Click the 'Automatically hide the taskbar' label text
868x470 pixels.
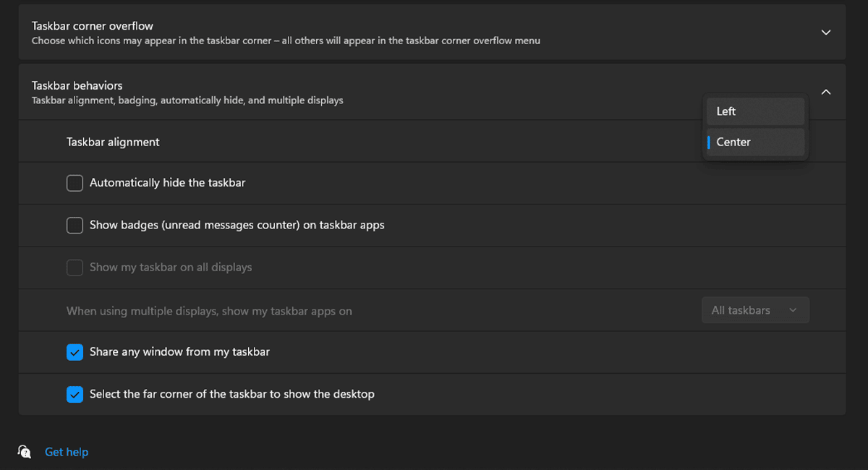pyautogui.click(x=167, y=183)
